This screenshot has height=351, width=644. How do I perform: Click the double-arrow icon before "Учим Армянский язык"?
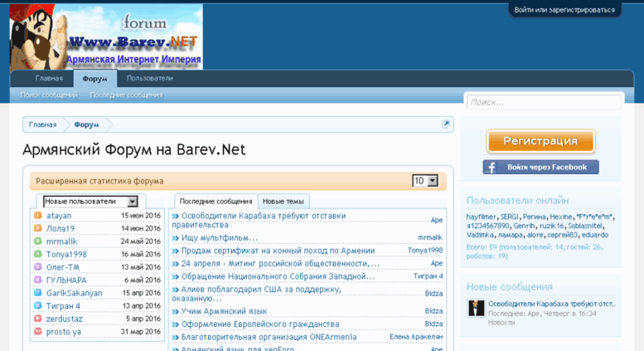coord(176,311)
